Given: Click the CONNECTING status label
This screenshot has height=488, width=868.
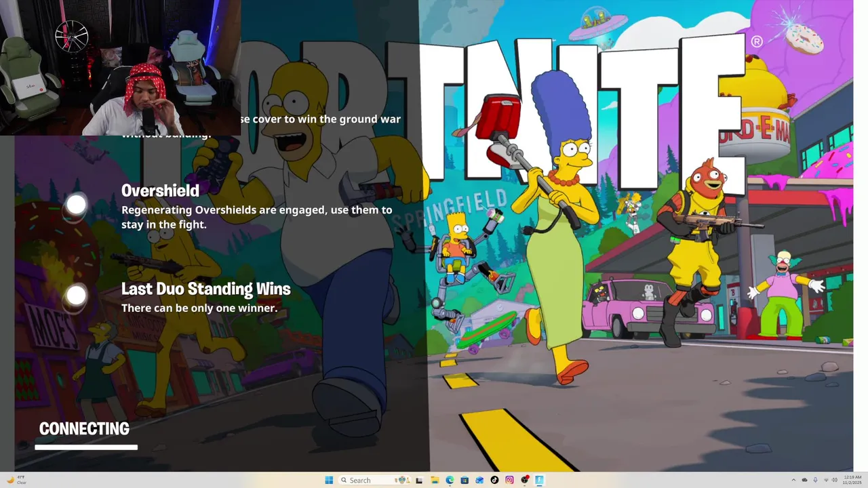Looking at the screenshot, I should (84, 428).
